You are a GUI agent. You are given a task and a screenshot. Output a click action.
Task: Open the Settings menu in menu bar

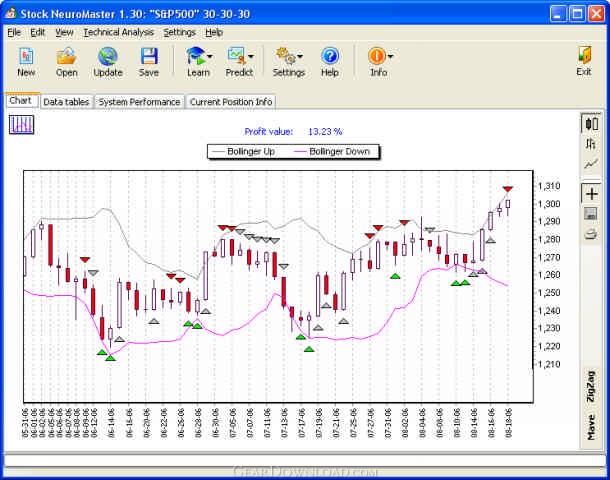pyautogui.click(x=179, y=32)
